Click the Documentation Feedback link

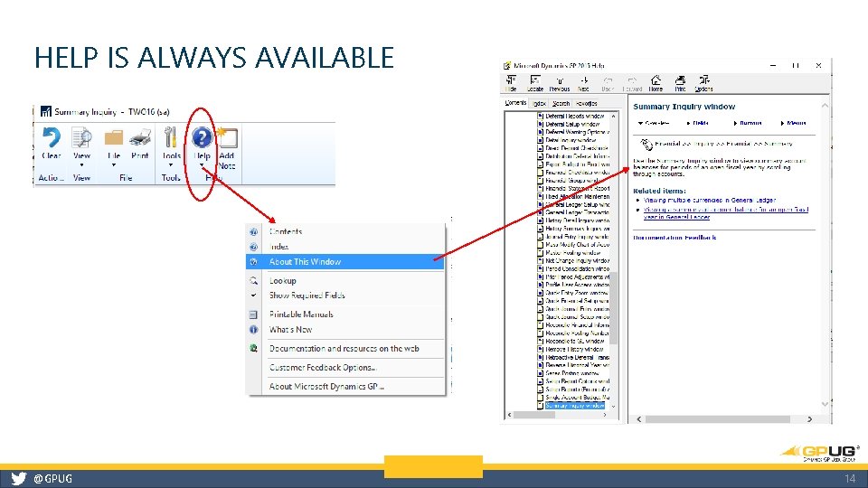675,238
